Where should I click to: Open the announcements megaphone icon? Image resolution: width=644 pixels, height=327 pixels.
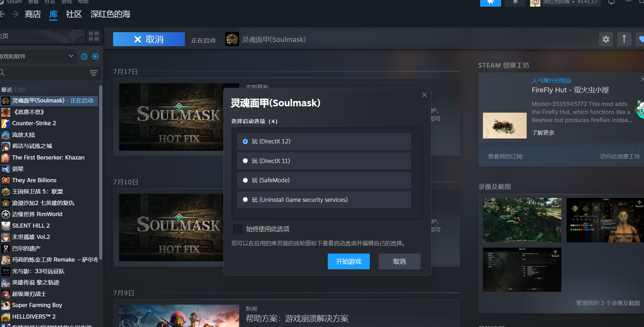[x=490, y=2]
